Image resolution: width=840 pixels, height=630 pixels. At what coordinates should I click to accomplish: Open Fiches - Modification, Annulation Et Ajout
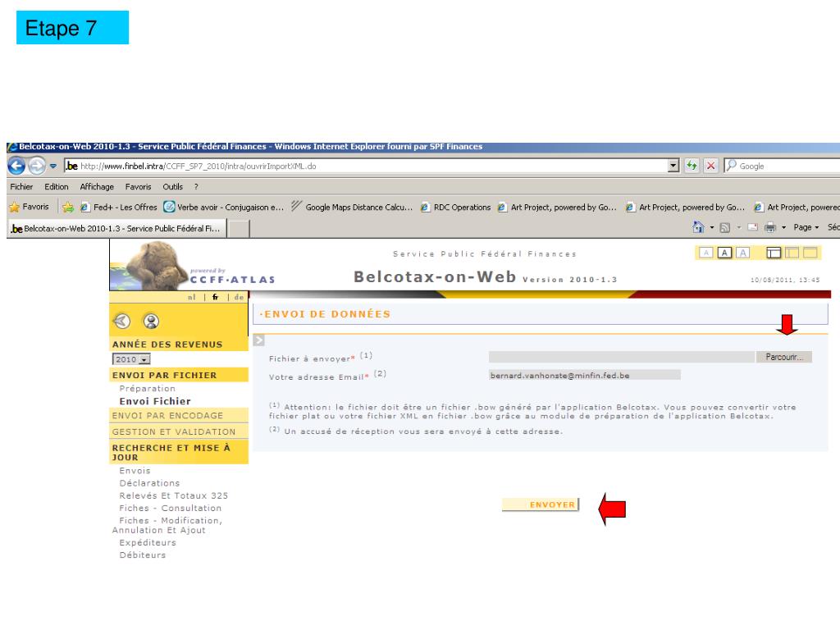click(167, 525)
